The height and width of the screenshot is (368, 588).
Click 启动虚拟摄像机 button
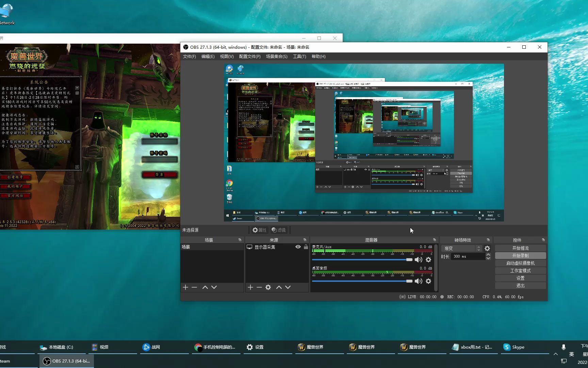[x=521, y=263]
